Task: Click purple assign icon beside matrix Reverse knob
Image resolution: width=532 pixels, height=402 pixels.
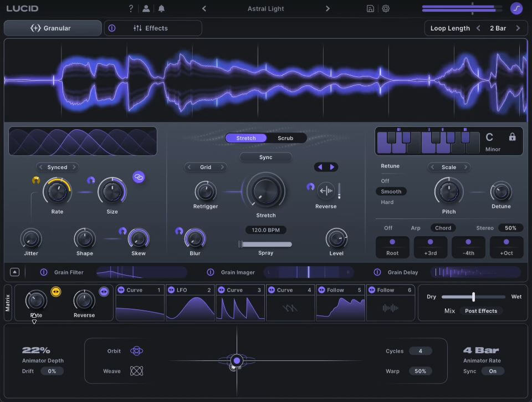Action: tap(104, 292)
